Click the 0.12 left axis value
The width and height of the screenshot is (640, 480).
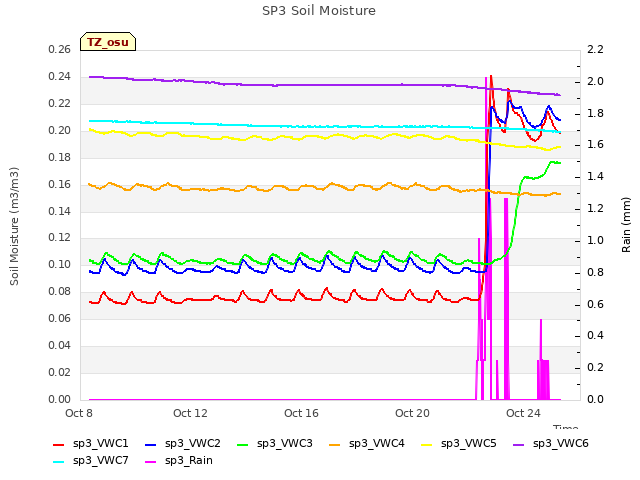[x=60, y=238]
